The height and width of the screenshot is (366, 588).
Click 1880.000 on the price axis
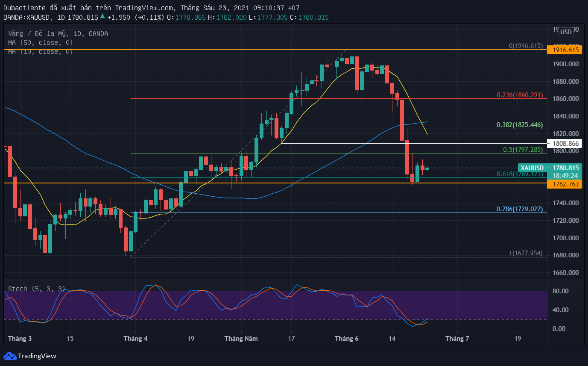tap(565, 82)
